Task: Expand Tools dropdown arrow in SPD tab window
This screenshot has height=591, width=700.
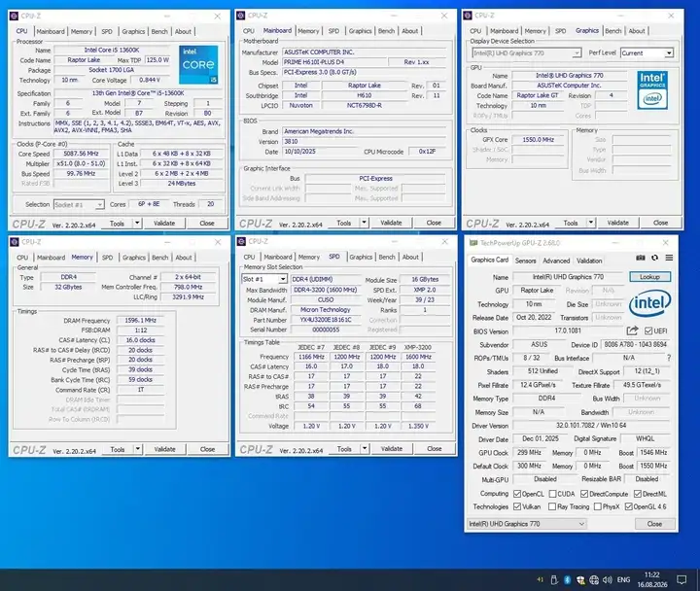Action: (x=365, y=449)
